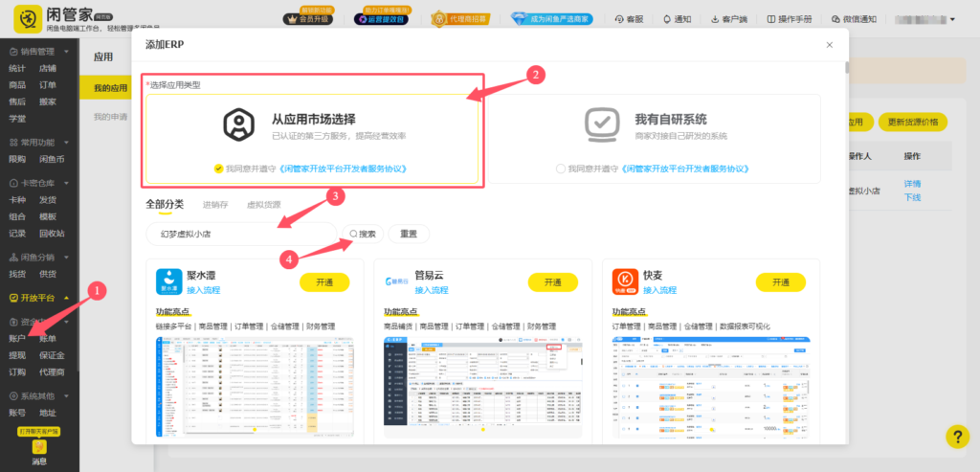This screenshot has width=980, height=472.
Task: Open 学堂 in the sidebar
Action: coord(17,118)
